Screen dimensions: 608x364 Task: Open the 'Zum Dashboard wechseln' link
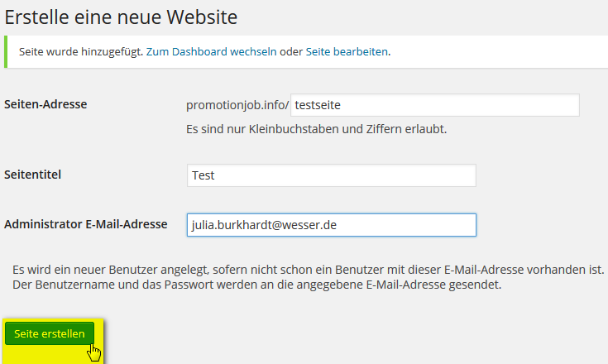pyautogui.click(x=211, y=51)
